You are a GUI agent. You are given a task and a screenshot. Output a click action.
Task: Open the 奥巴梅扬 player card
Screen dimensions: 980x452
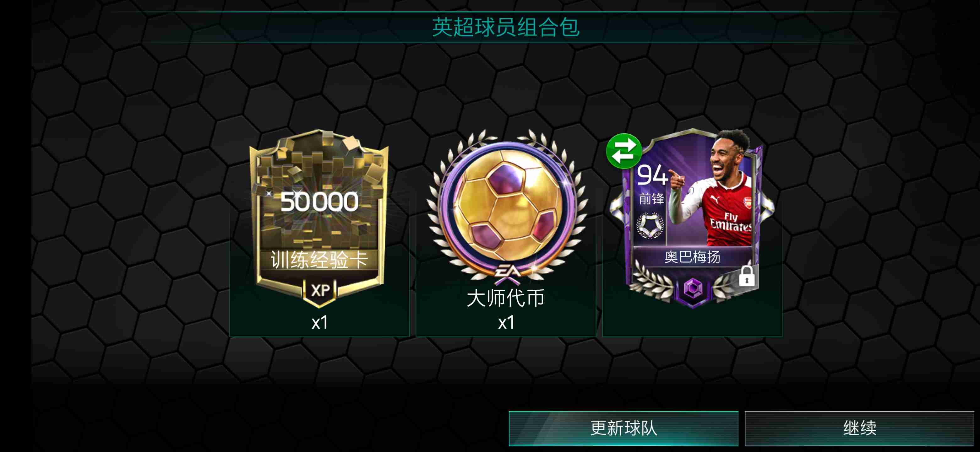[x=692, y=218]
